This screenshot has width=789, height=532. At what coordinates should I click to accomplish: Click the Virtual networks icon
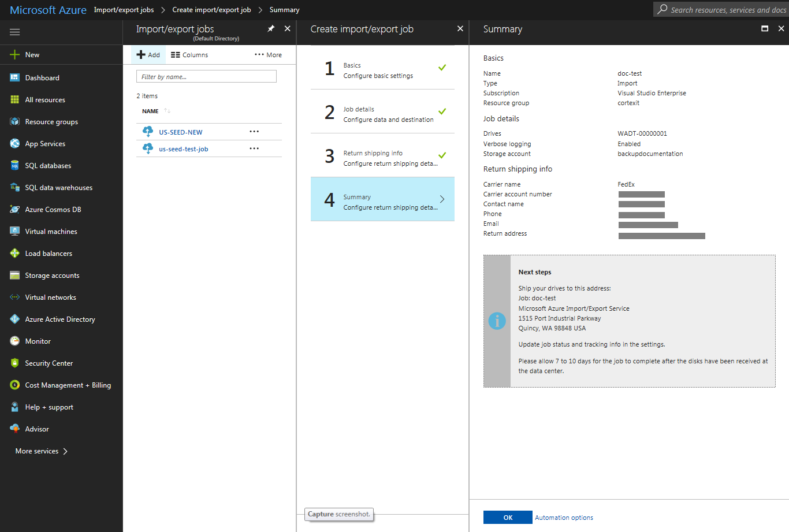(x=15, y=297)
